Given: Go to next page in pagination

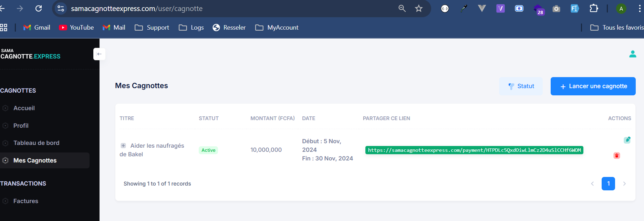Looking at the screenshot, I should click(624, 184).
